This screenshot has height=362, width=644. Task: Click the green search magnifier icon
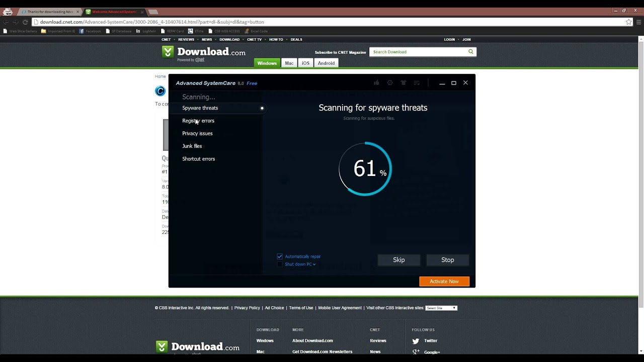click(x=471, y=52)
